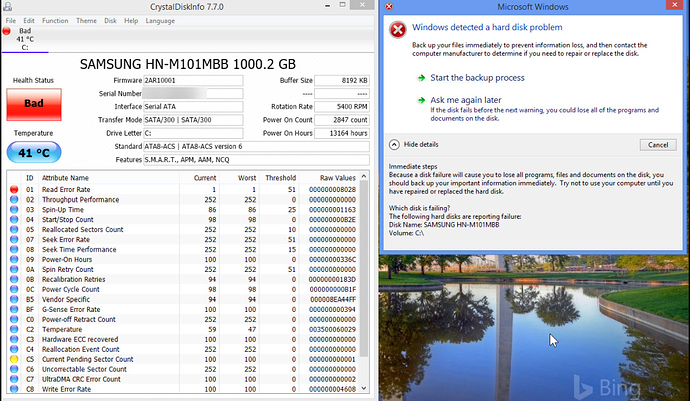The height and width of the screenshot is (401, 690).
Task: Collapse details with the Hide details chevron
Action: [394, 144]
